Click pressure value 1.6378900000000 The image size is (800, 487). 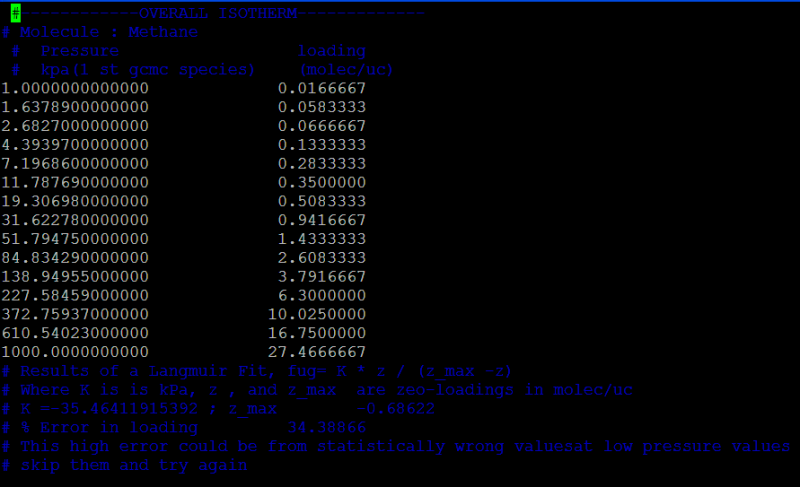tap(75, 107)
